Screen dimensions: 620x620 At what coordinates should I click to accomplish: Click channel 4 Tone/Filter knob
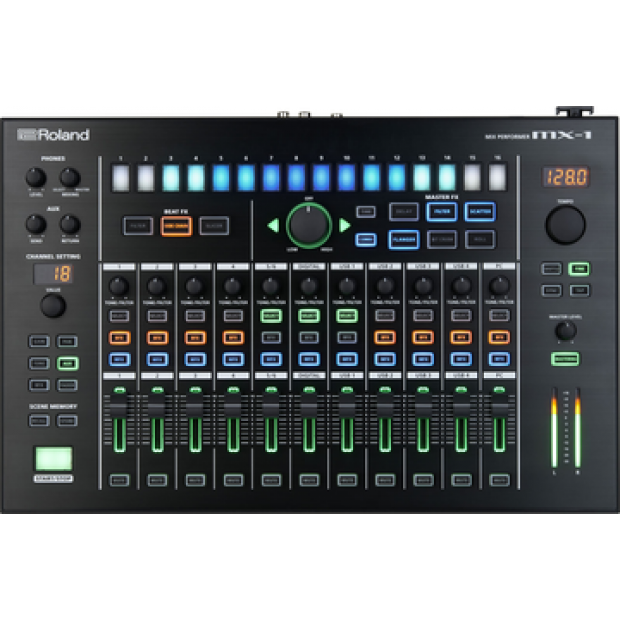pyautogui.click(x=233, y=285)
